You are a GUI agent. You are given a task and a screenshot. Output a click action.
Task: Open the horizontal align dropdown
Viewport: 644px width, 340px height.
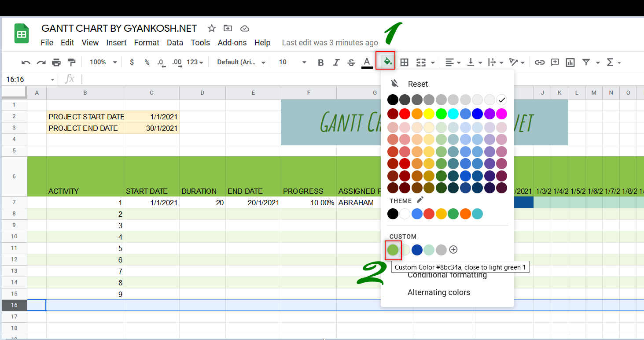pyautogui.click(x=453, y=62)
